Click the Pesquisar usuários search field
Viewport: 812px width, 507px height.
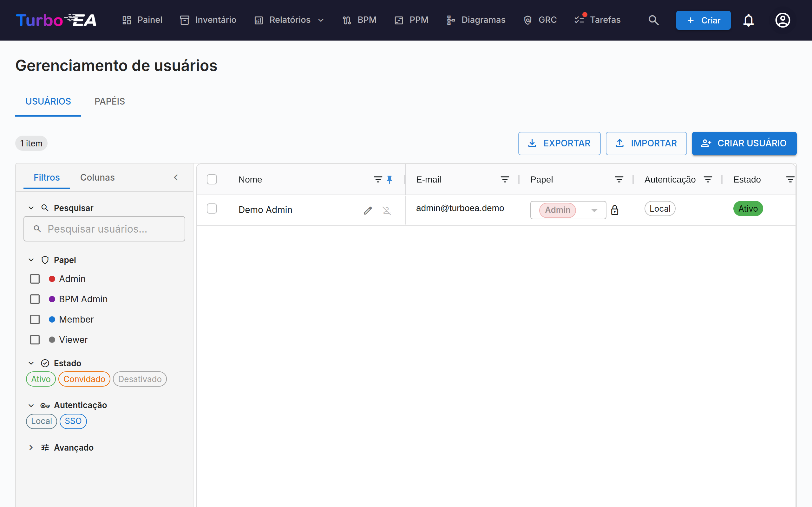click(104, 229)
